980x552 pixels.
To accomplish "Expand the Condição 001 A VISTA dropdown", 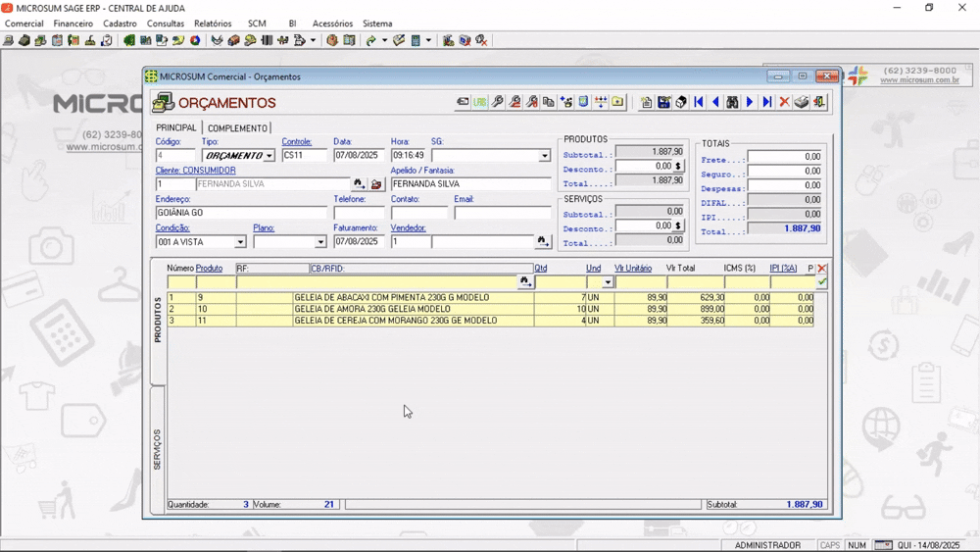I will pos(240,242).
